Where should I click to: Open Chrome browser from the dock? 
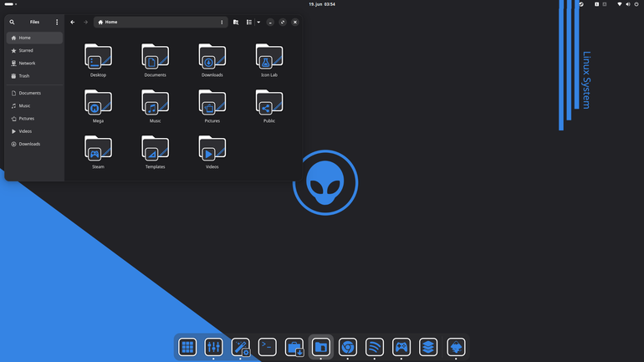click(x=348, y=347)
